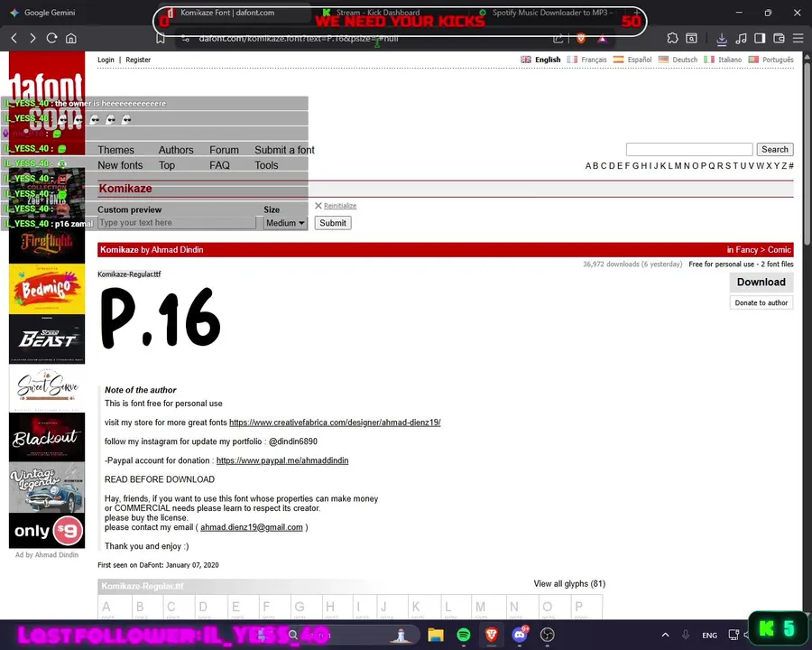The width and height of the screenshot is (812, 650).
Task: Open author Ahmad Dindin's profile link
Action: pyautogui.click(x=177, y=250)
